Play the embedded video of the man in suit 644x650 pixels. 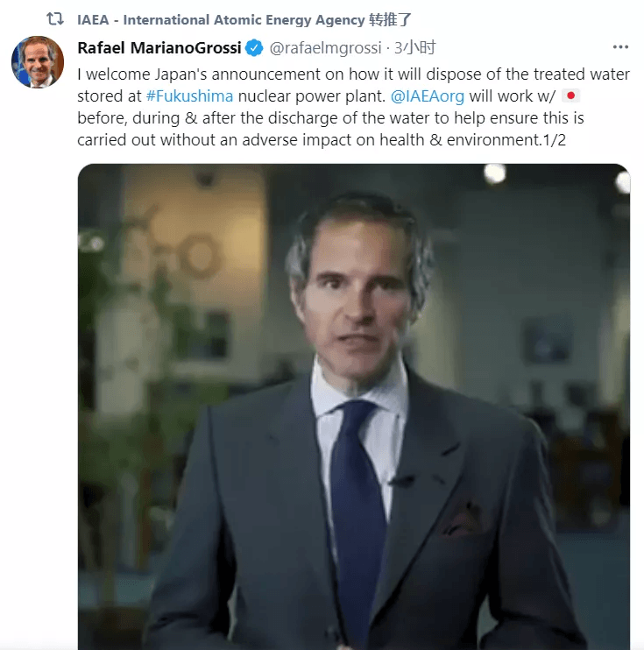point(354,406)
